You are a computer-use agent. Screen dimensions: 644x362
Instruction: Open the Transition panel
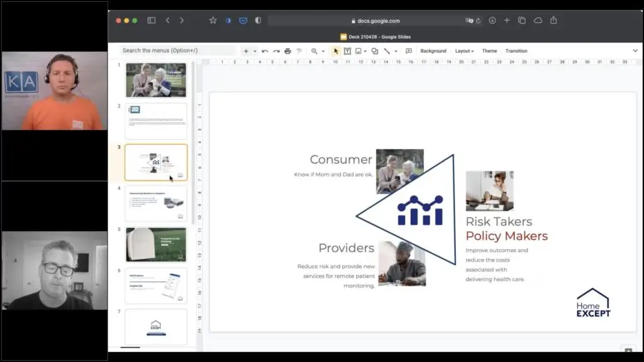(516, 51)
